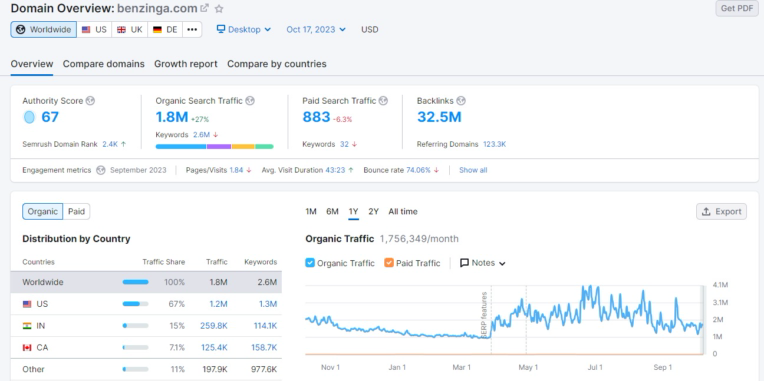The width and height of the screenshot is (764, 381).
Task: Select the US database button
Action: 94,29
